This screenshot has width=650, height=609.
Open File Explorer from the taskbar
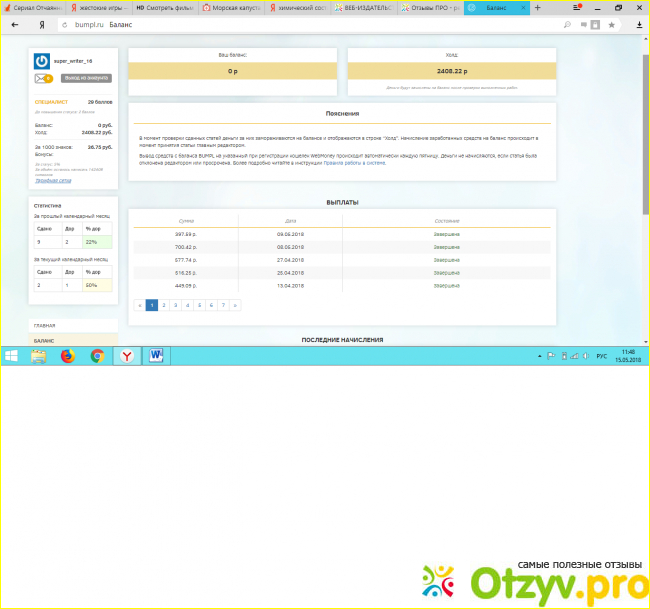tap(38, 355)
